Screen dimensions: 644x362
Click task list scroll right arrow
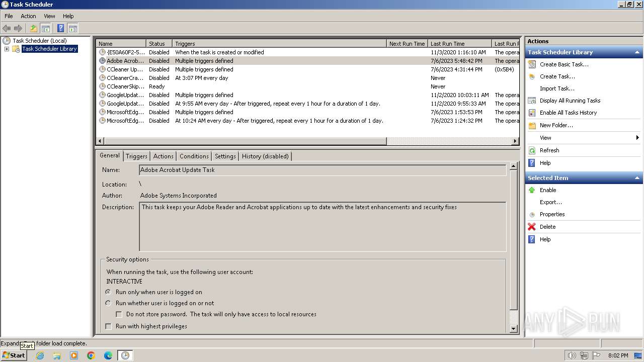pos(515,141)
